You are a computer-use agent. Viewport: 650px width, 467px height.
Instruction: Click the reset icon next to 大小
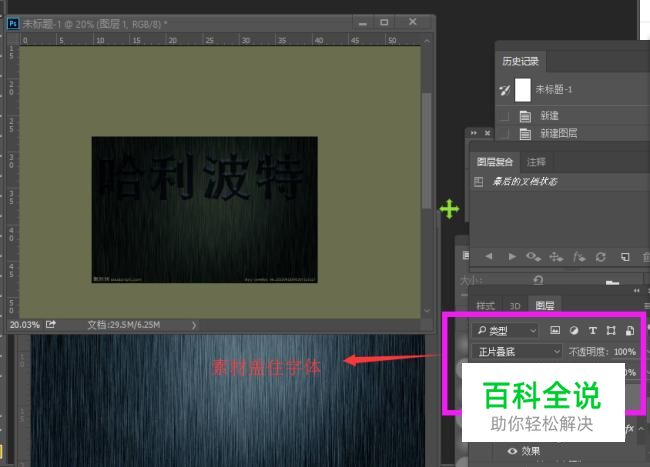click(x=538, y=280)
